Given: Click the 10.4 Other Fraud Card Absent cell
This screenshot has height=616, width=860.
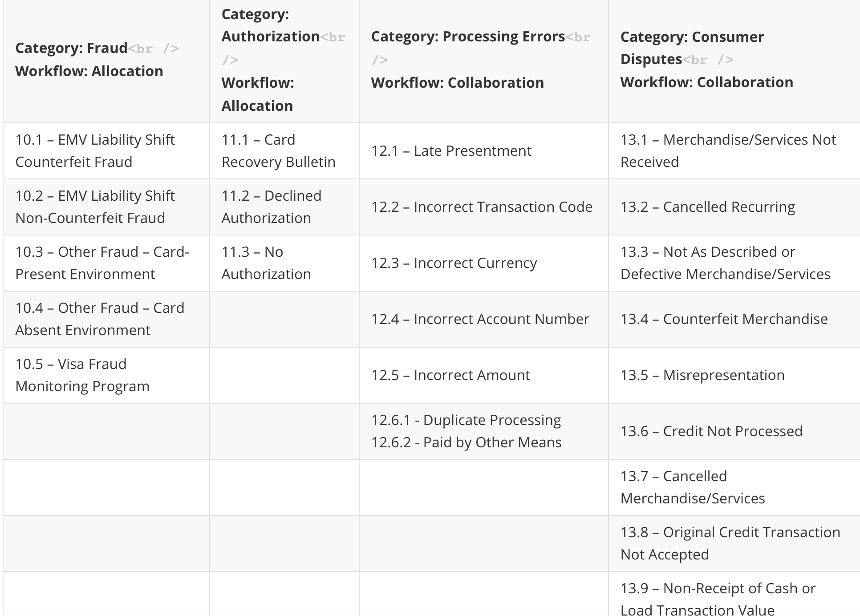Looking at the screenshot, I should point(100,319).
